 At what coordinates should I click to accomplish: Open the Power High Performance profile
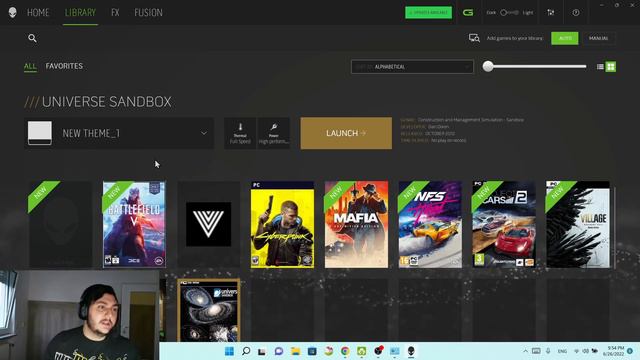click(x=273, y=133)
